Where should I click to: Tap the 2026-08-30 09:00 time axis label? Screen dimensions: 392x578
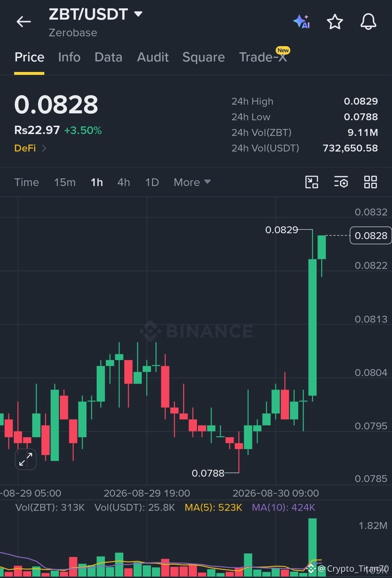tap(276, 493)
